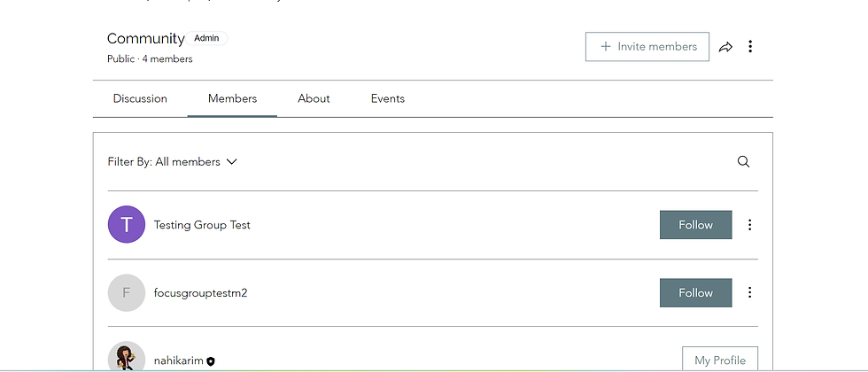Select the Members tab
This screenshot has height=372, width=868.
click(x=232, y=98)
